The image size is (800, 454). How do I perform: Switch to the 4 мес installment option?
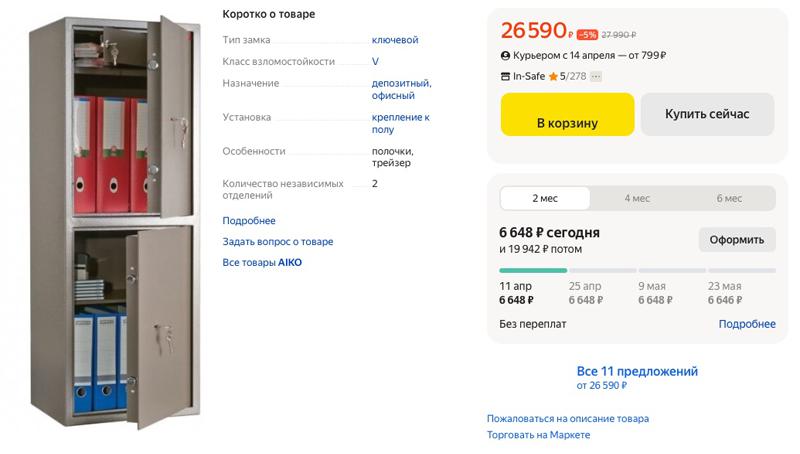coord(637,198)
